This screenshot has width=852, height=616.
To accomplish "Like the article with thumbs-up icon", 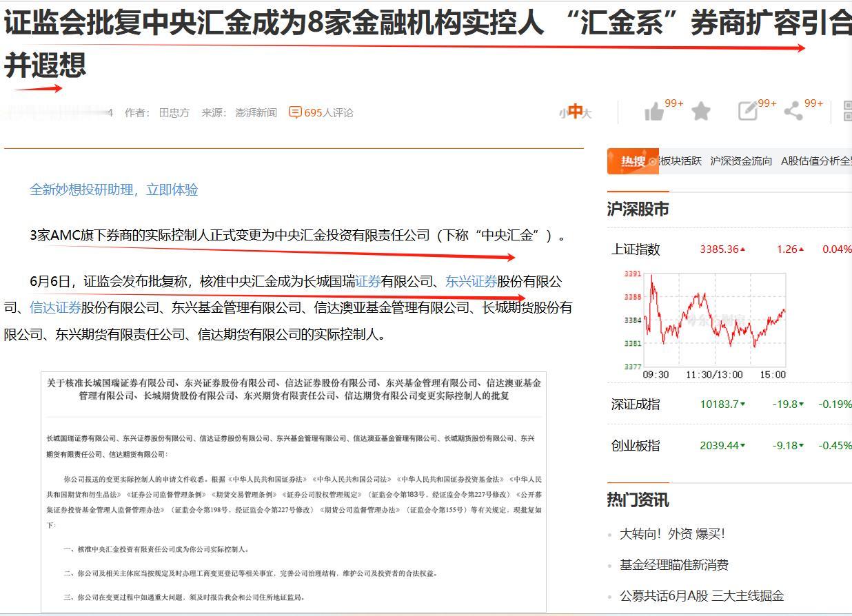I will (654, 112).
